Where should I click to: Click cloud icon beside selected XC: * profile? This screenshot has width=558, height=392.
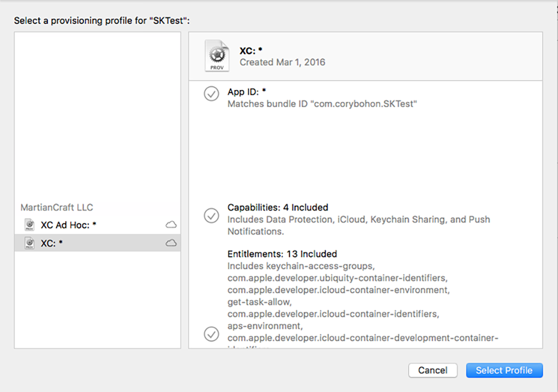pos(171,243)
